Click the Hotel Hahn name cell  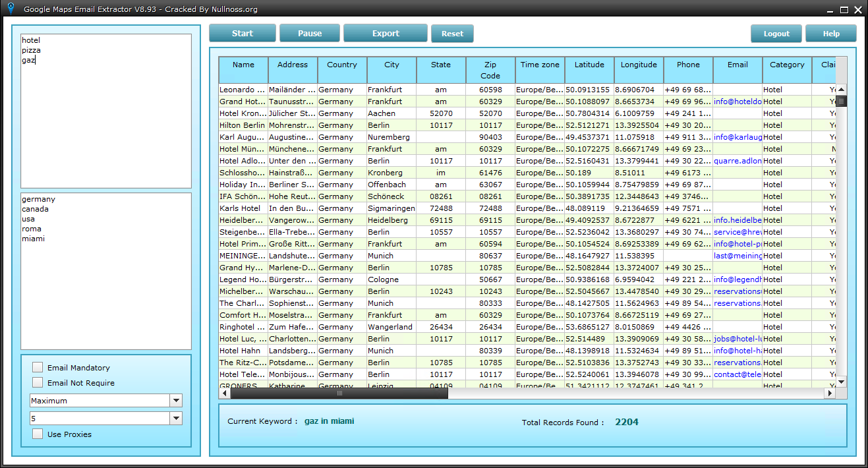click(x=243, y=351)
